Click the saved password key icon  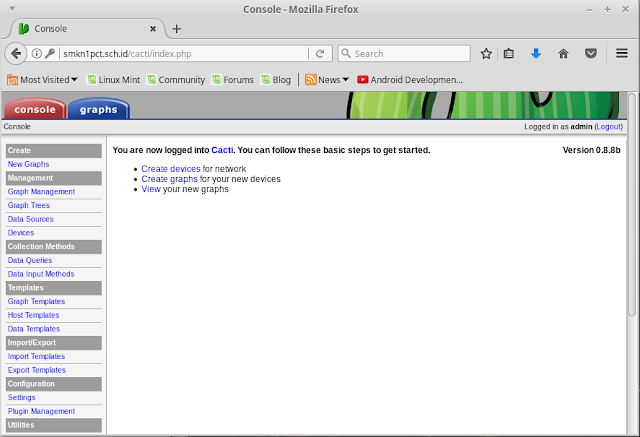coord(50,53)
